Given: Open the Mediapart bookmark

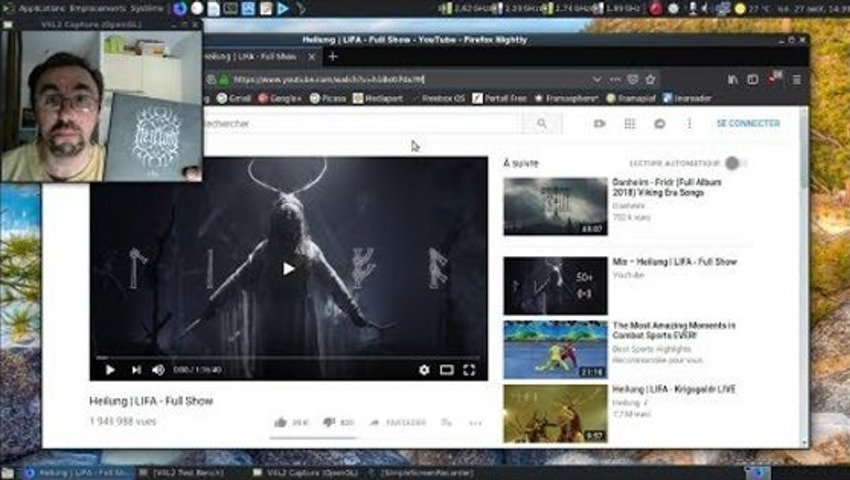Looking at the screenshot, I should point(378,98).
